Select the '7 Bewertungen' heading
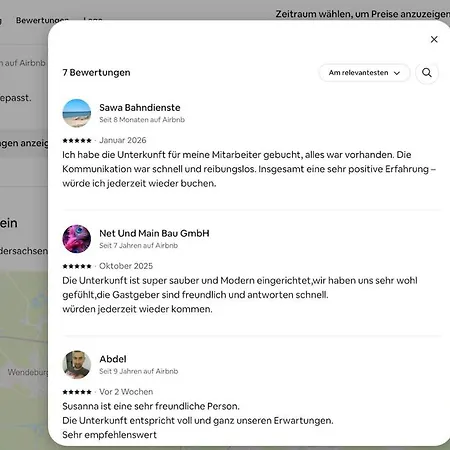The width and height of the screenshot is (450, 450). (96, 73)
